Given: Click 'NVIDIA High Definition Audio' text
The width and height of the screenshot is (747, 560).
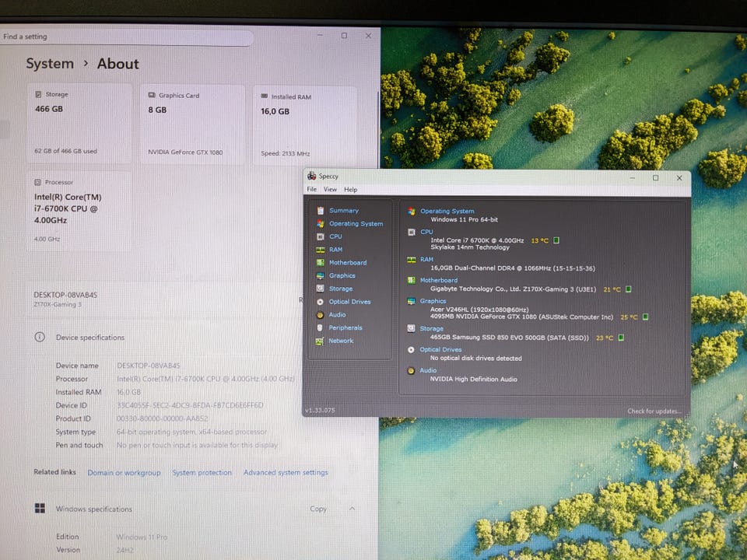Looking at the screenshot, I should (474, 379).
